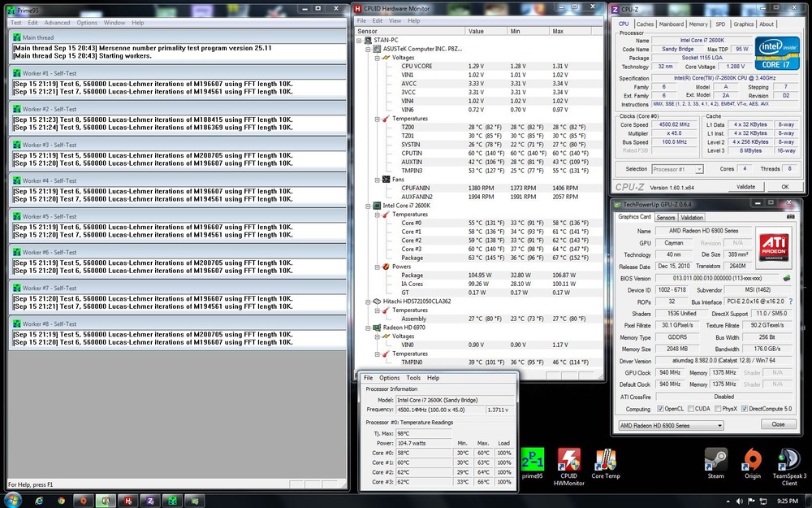This screenshot has width=812, height=508.
Task: Open the Advanced menu in Prime95
Action: coord(57,23)
